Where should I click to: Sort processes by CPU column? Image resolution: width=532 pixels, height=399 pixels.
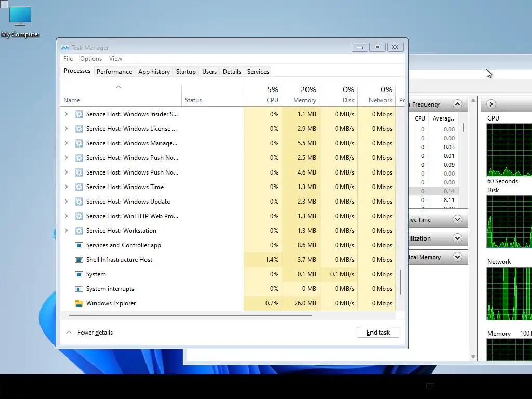[x=262, y=96]
